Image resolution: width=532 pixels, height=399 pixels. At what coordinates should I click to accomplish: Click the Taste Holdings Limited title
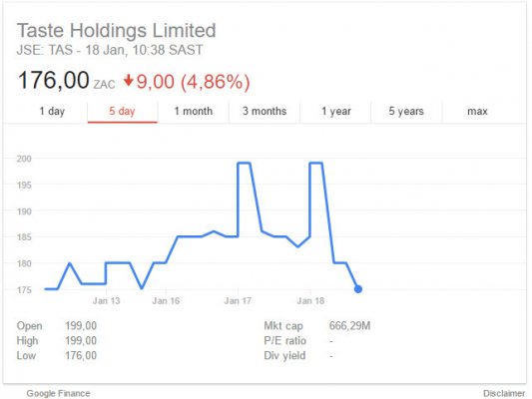117,31
